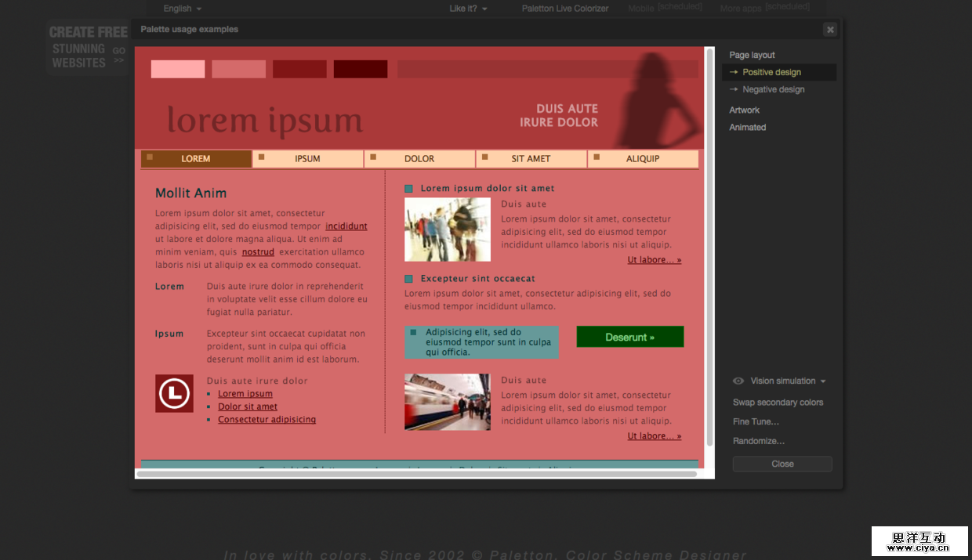Select the Negative design option

click(x=773, y=89)
